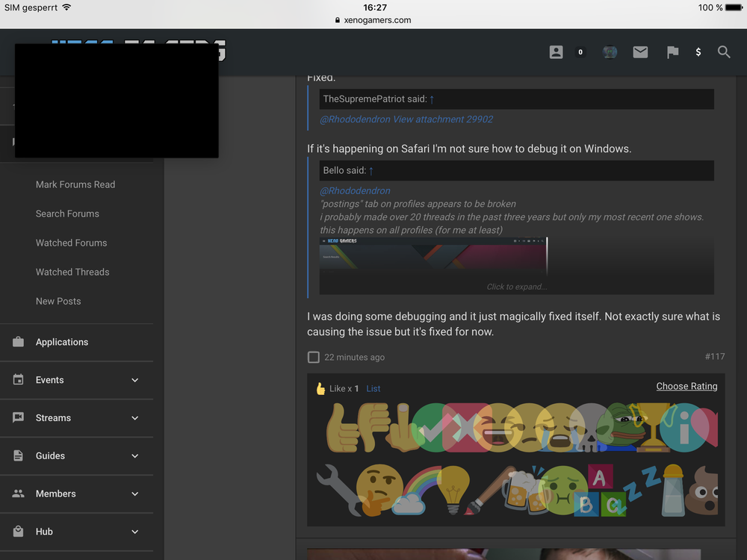
Task: Expand the Streams menu chevron
Action: pos(134,418)
